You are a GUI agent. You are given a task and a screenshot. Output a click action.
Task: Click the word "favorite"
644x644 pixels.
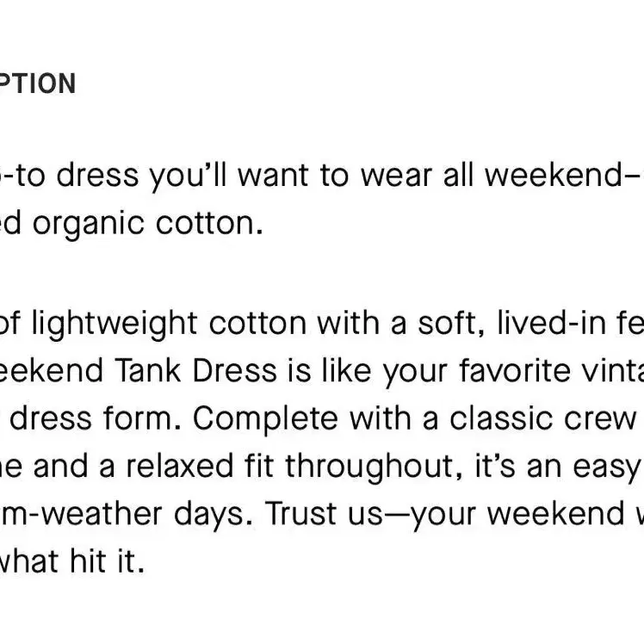(x=515, y=371)
